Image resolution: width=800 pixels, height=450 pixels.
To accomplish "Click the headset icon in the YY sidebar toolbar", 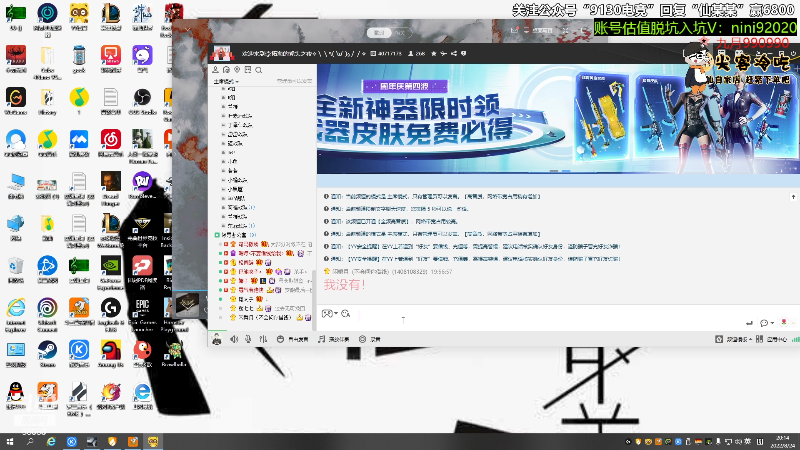I will 227,70.
